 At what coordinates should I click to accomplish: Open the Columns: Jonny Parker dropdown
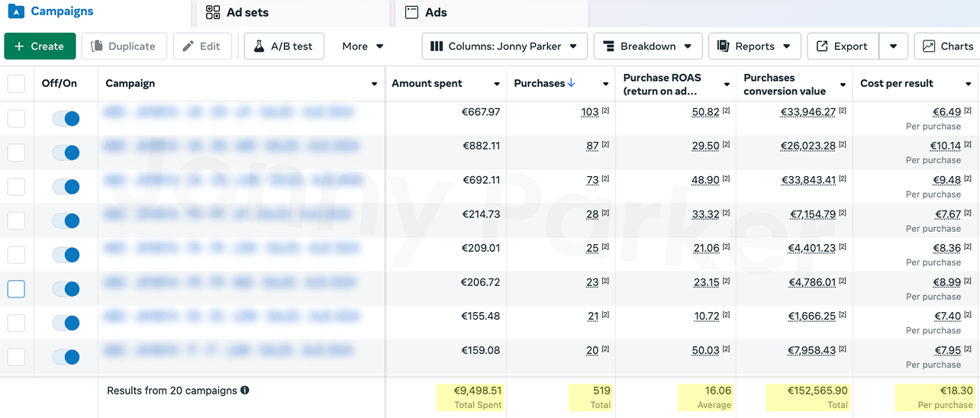(505, 47)
